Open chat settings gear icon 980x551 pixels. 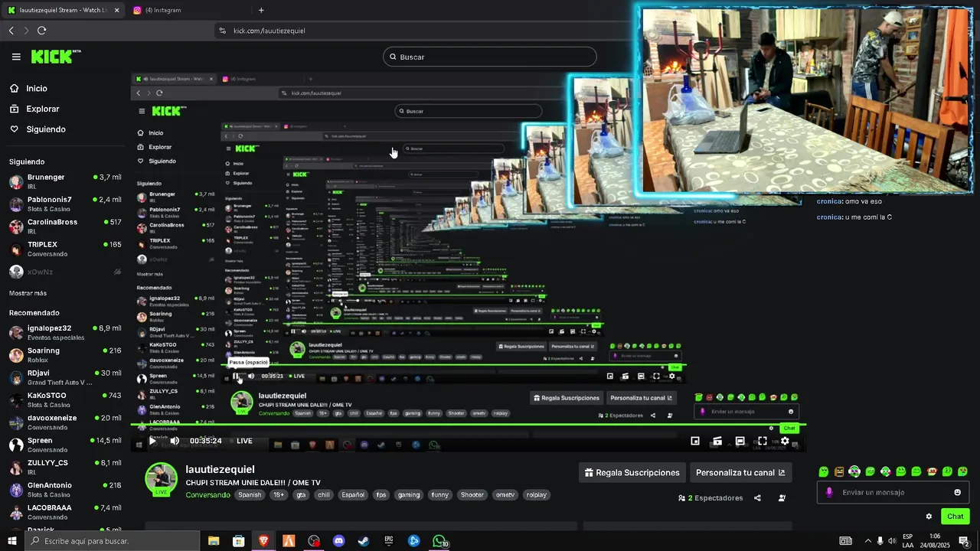(x=929, y=517)
